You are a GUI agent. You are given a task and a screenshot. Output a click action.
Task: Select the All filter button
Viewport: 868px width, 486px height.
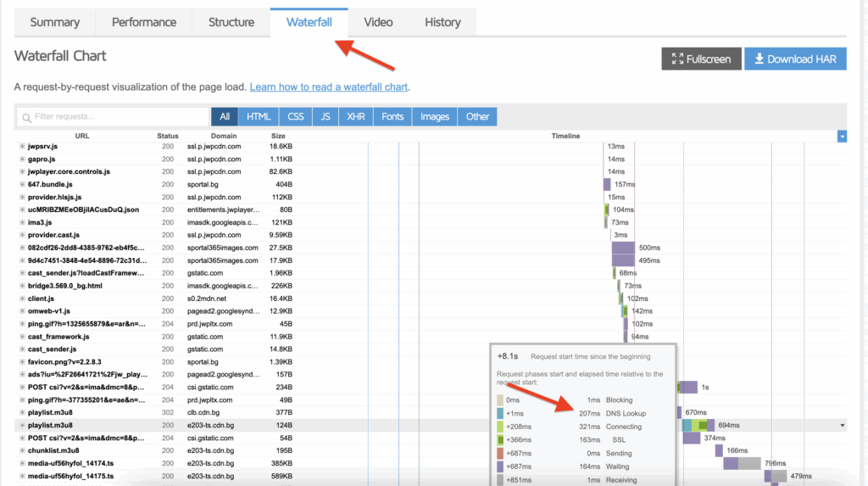(224, 116)
